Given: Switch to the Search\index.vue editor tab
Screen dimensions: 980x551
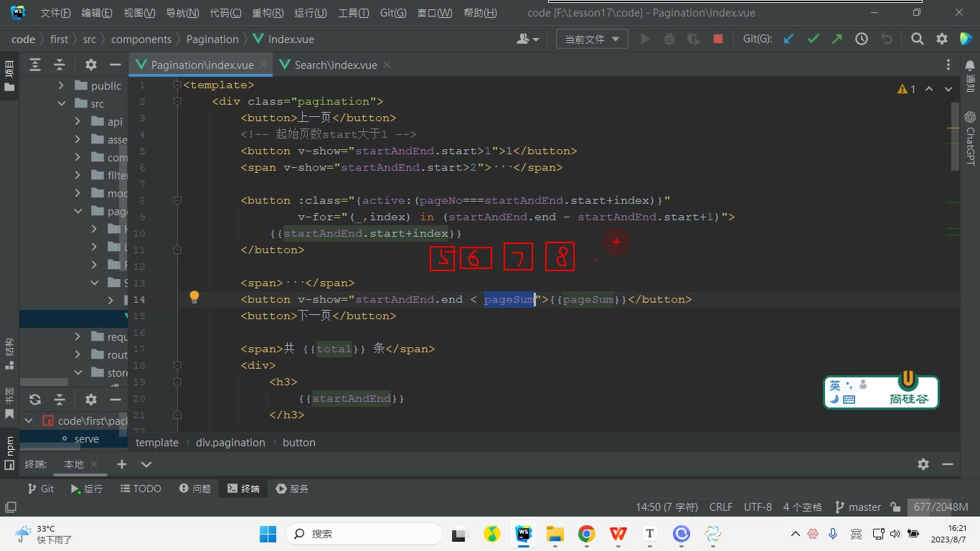Looking at the screenshot, I should 336,65.
